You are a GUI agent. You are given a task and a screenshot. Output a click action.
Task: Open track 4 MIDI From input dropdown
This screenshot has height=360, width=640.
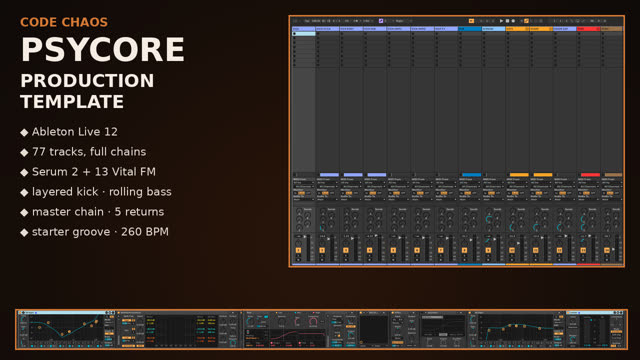tap(375, 182)
